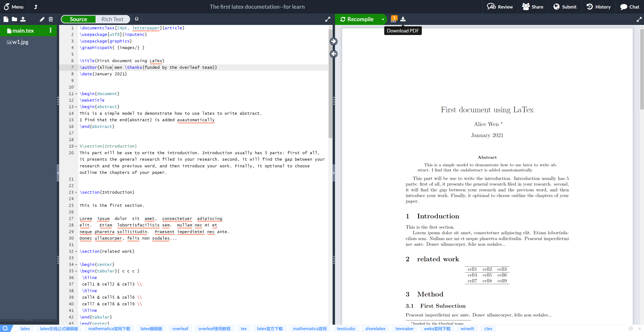Delete the selected file with trash icon
This screenshot has width=644, height=332.
[51, 19]
